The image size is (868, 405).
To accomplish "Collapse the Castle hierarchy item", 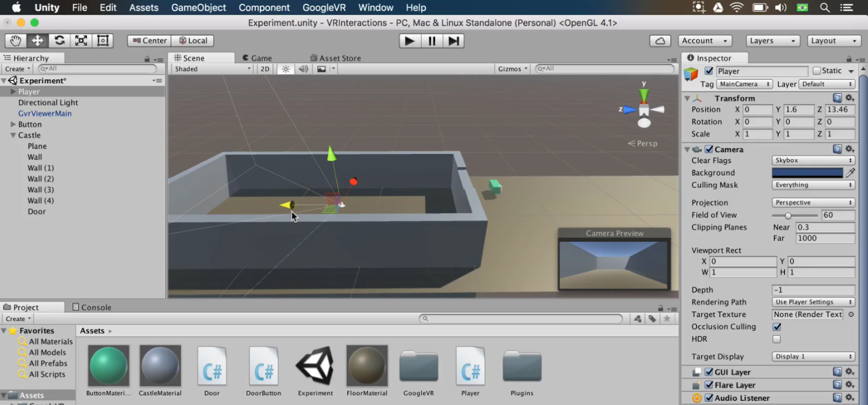I will (13, 135).
